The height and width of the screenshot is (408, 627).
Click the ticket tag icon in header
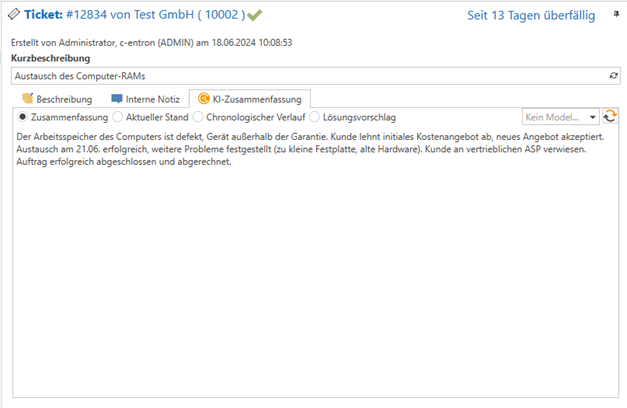pyautogui.click(x=15, y=15)
